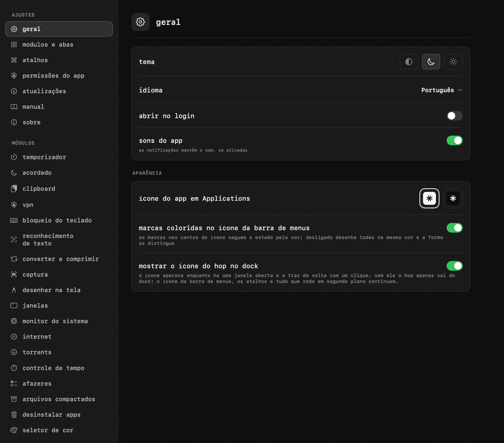Click the large gear icon in geral header
504x443 pixels.
(140, 22)
